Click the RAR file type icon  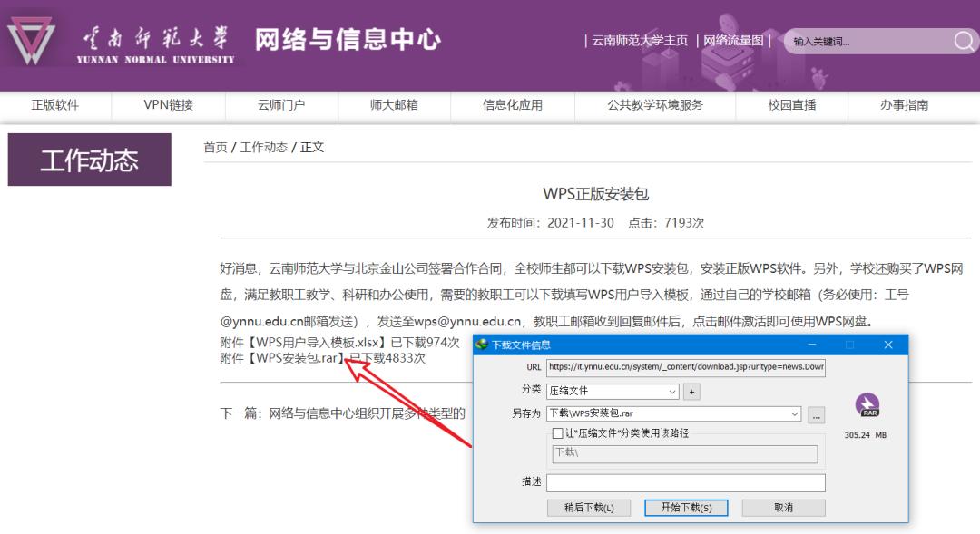[x=867, y=405]
